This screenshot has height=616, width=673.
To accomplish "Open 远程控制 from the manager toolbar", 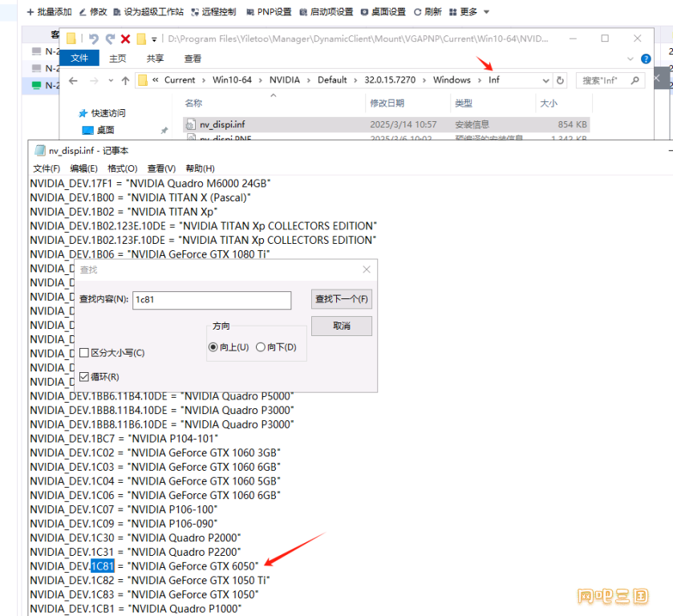I will 213,12.
